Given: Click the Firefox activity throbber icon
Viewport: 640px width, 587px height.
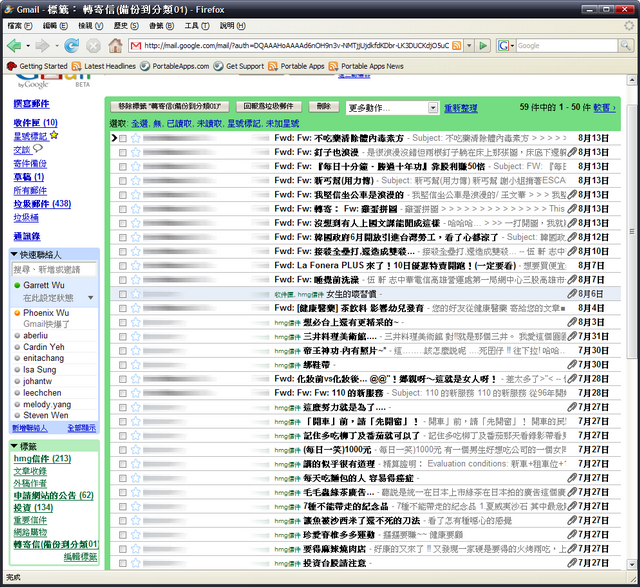Looking at the screenshot, I should (629, 26).
